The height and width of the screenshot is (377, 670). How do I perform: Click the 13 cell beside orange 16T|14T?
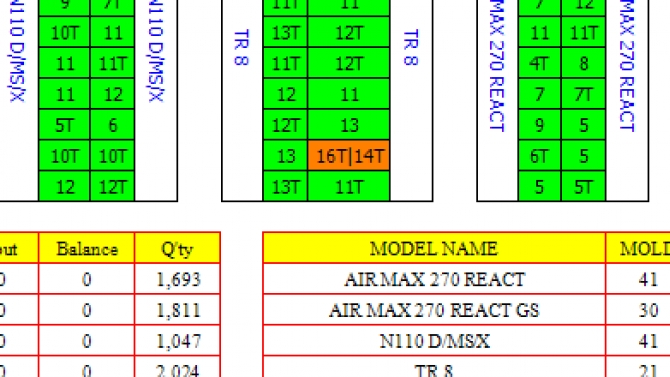click(x=285, y=156)
